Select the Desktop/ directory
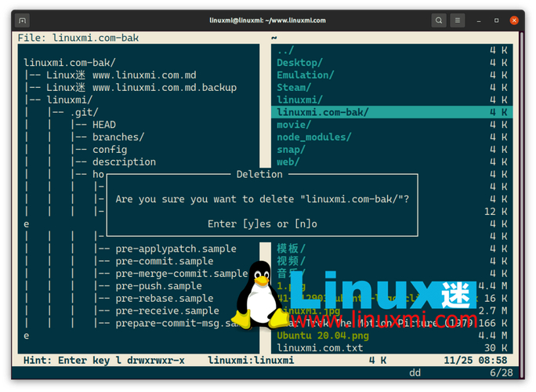The height and width of the screenshot is (392, 536). pyautogui.click(x=392, y=63)
